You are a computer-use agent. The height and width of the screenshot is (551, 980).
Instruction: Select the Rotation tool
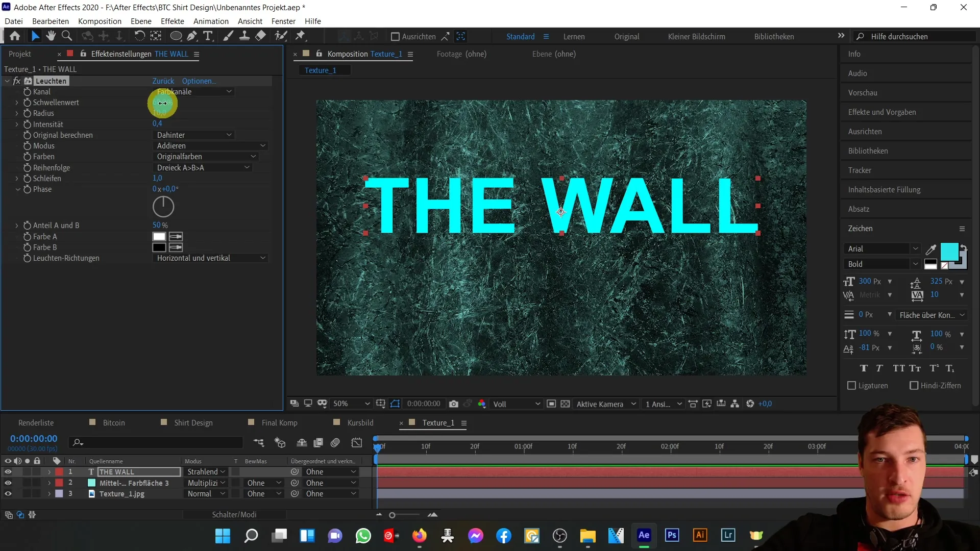(139, 36)
